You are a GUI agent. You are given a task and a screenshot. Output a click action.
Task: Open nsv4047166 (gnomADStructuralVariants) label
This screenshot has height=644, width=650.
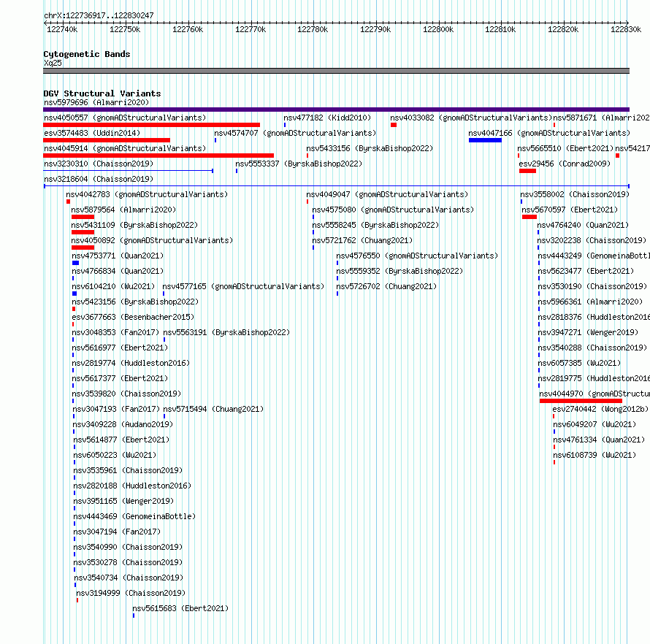549,133
